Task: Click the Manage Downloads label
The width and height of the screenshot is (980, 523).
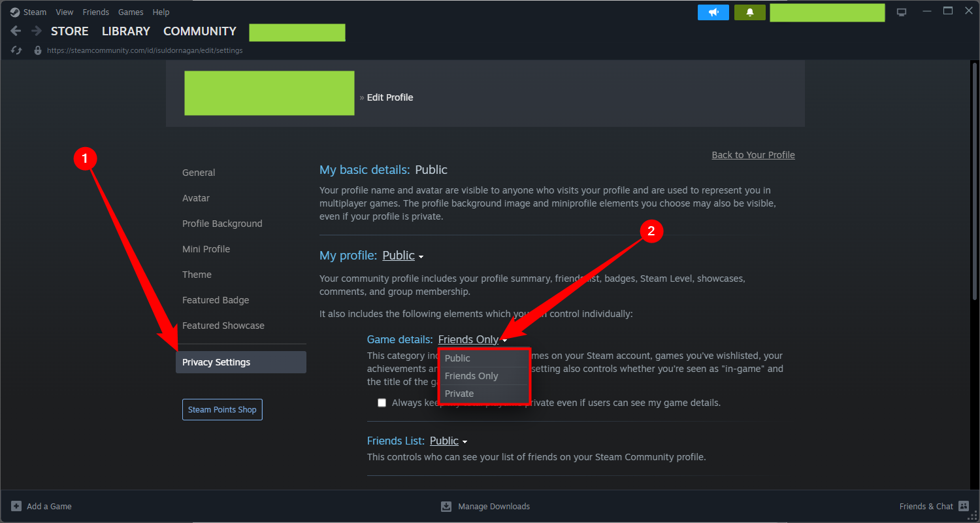Action: pos(494,506)
